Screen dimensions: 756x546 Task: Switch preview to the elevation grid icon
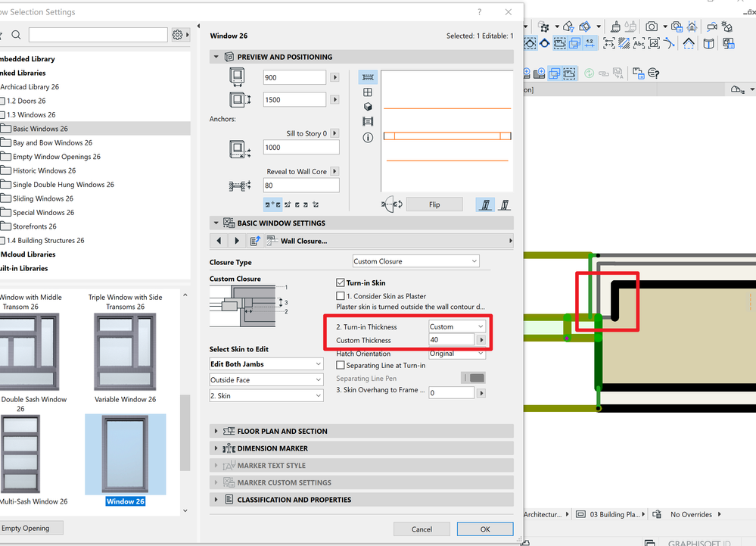click(x=368, y=92)
